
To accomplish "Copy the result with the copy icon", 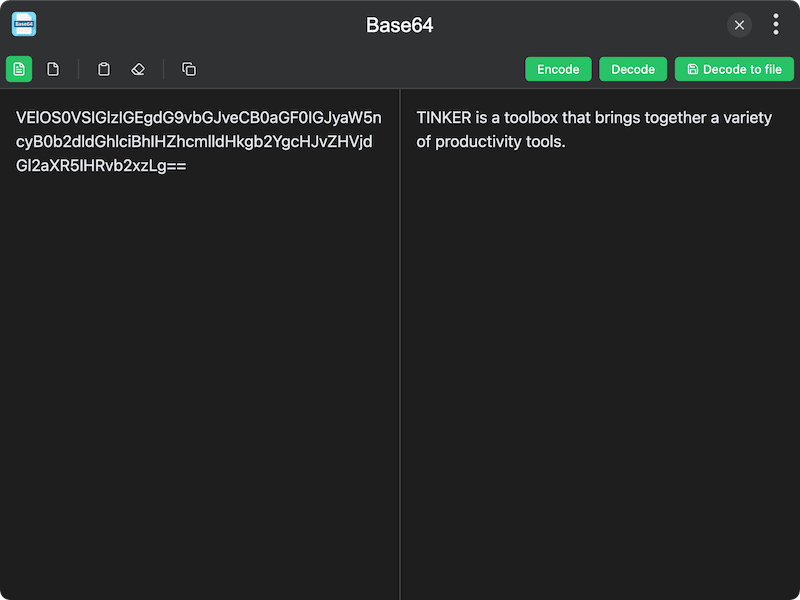I will click(189, 69).
